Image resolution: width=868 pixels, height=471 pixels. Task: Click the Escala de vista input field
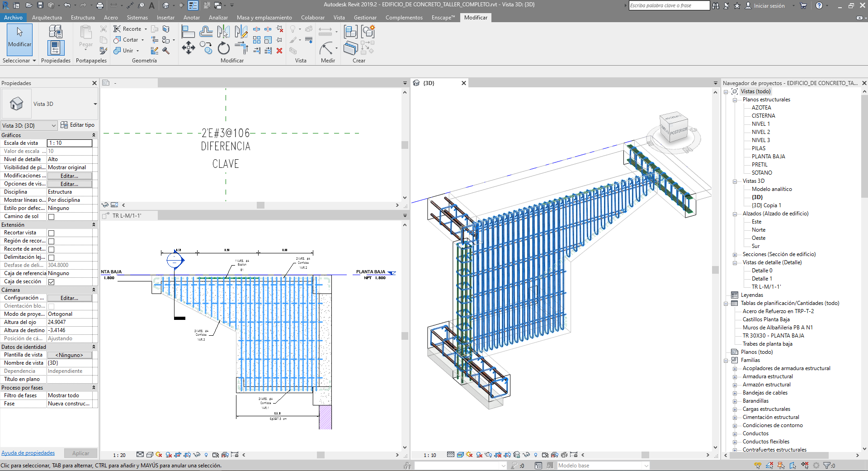click(x=70, y=143)
